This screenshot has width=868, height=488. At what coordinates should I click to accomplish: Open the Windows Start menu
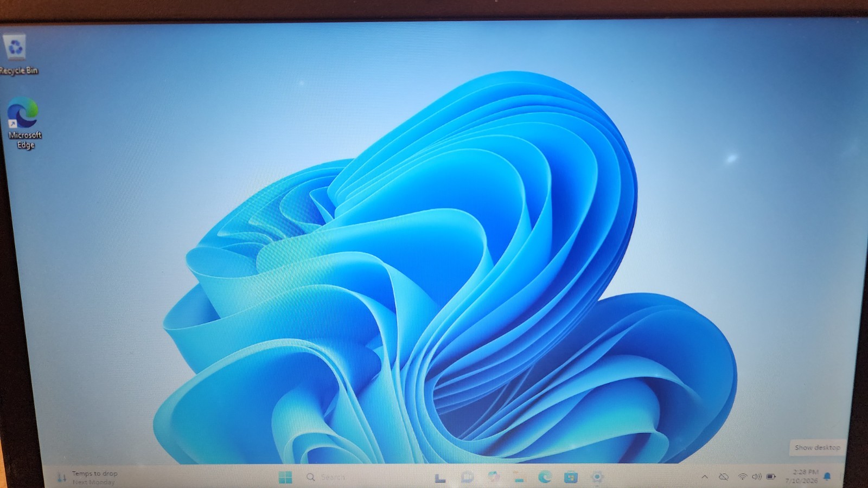(285, 477)
